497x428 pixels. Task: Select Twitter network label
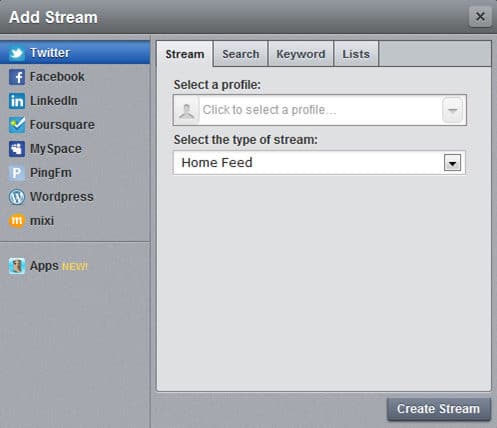pos(50,53)
